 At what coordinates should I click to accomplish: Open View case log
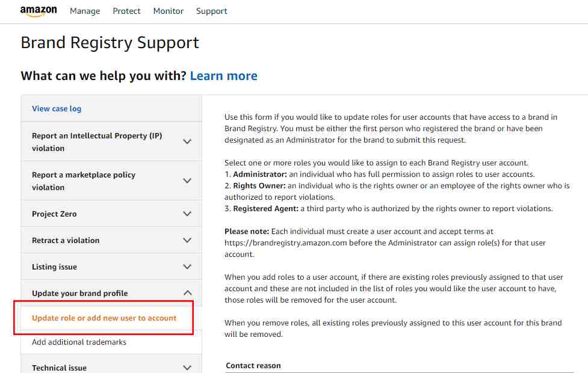tap(57, 109)
